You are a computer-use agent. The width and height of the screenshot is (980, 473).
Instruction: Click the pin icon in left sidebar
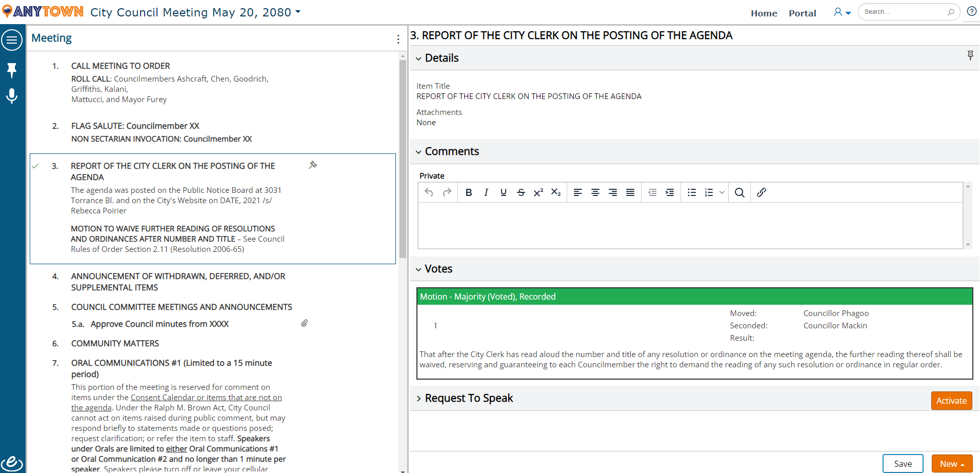click(x=12, y=70)
